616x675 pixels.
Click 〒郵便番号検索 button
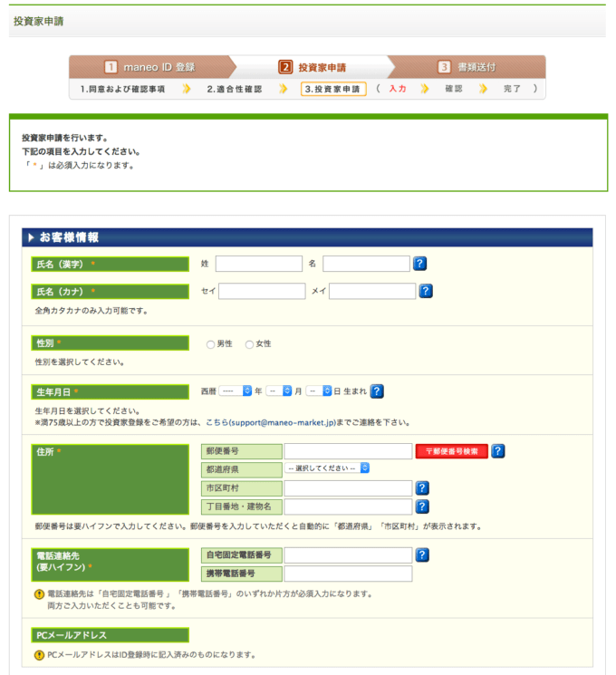(x=451, y=451)
